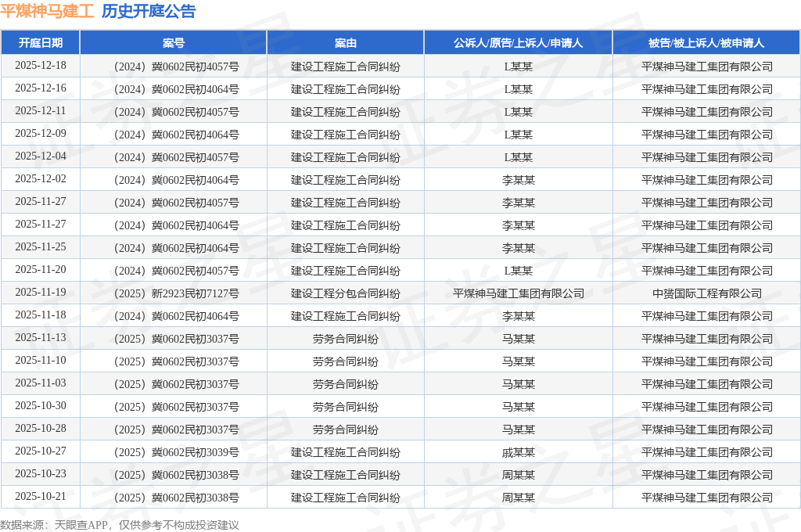Click plaintiff 马某某 in the 2025-10-28 row
801x532 pixels.
click(518, 430)
